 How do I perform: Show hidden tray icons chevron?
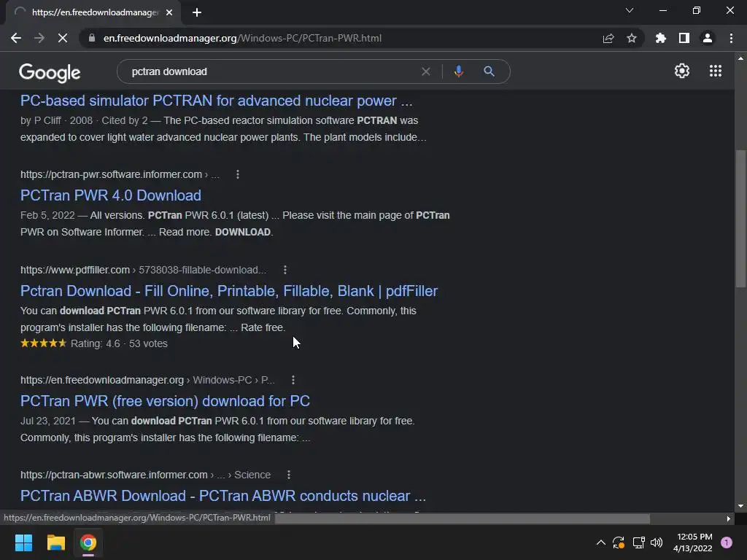[601, 542]
